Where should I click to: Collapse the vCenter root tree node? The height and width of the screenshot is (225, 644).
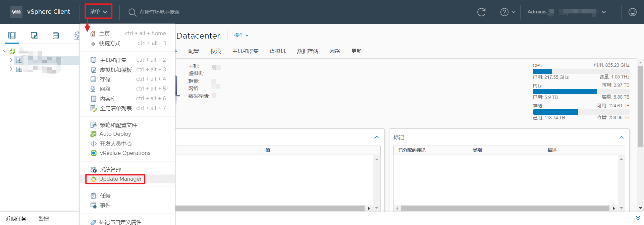pos(5,51)
